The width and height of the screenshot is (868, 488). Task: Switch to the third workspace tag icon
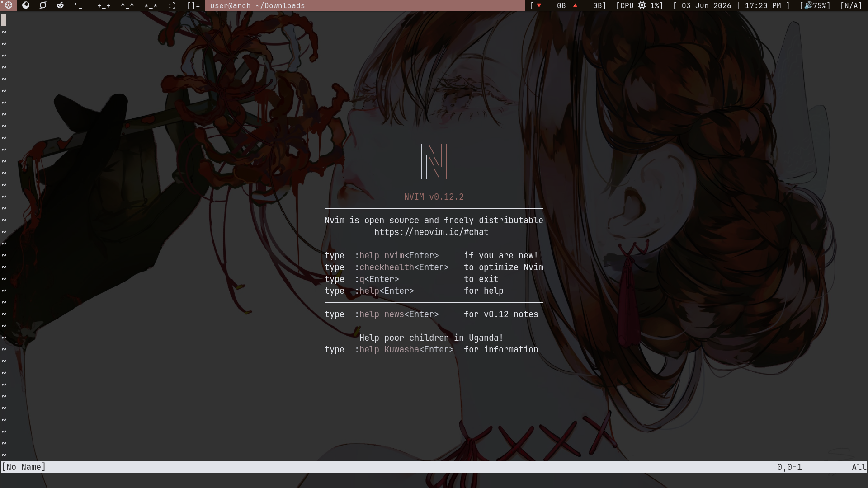coord(43,5)
